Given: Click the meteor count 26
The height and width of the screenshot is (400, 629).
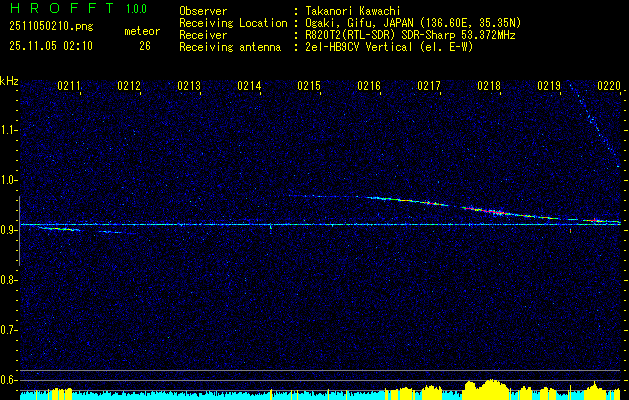Looking at the screenshot, I should point(145,46).
